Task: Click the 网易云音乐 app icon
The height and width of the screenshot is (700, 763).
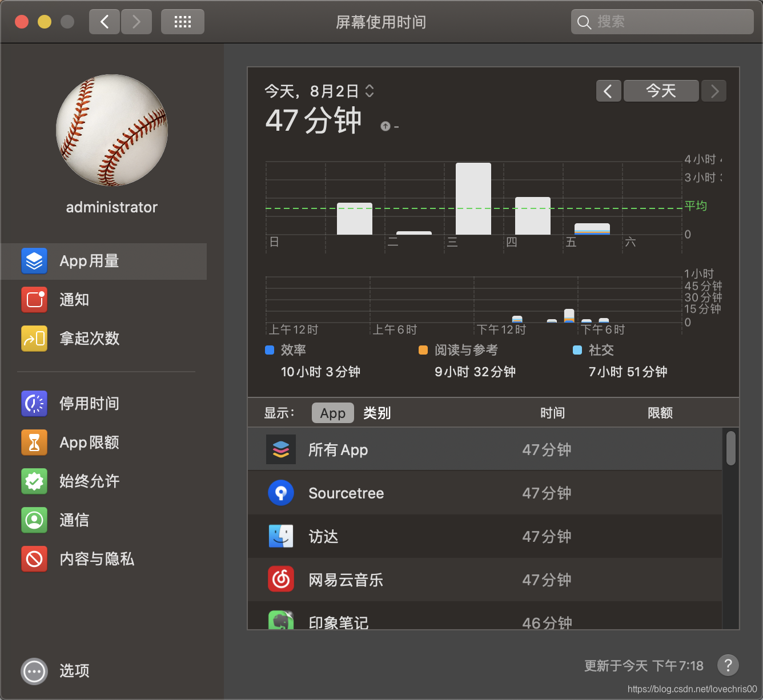Action: click(281, 580)
